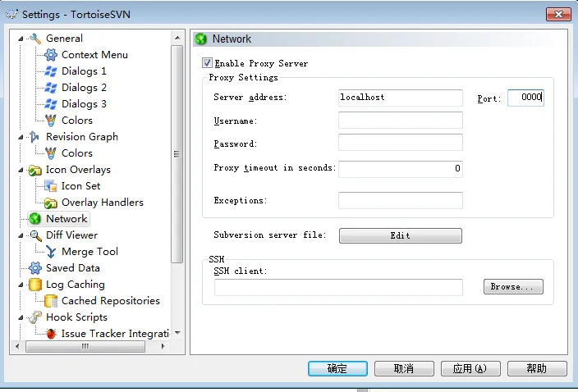Click the Saved Data gear icon

(x=35, y=268)
